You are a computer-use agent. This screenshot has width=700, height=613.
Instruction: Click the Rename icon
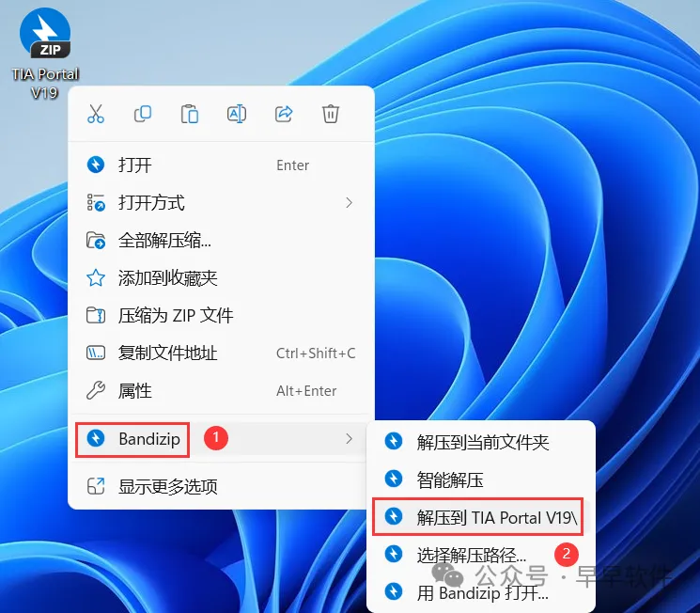pyautogui.click(x=237, y=114)
